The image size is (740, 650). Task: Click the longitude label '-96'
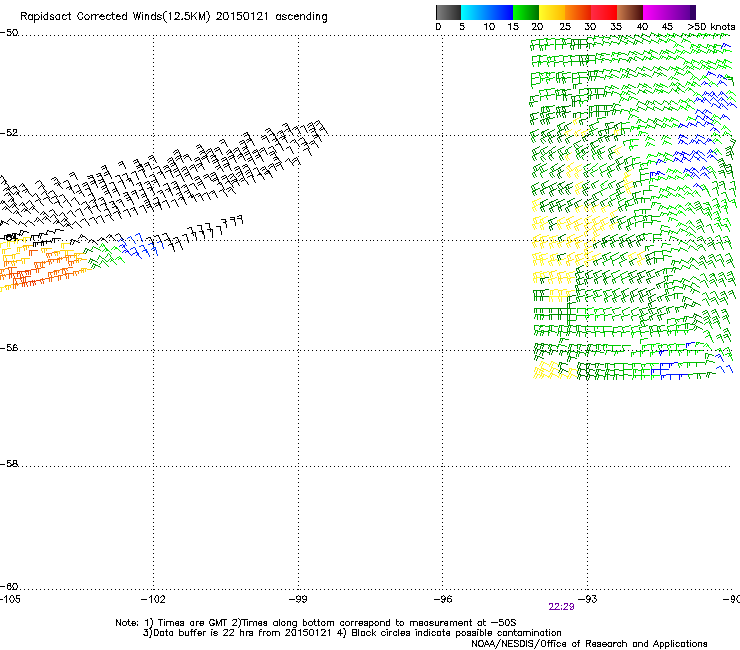(443, 599)
